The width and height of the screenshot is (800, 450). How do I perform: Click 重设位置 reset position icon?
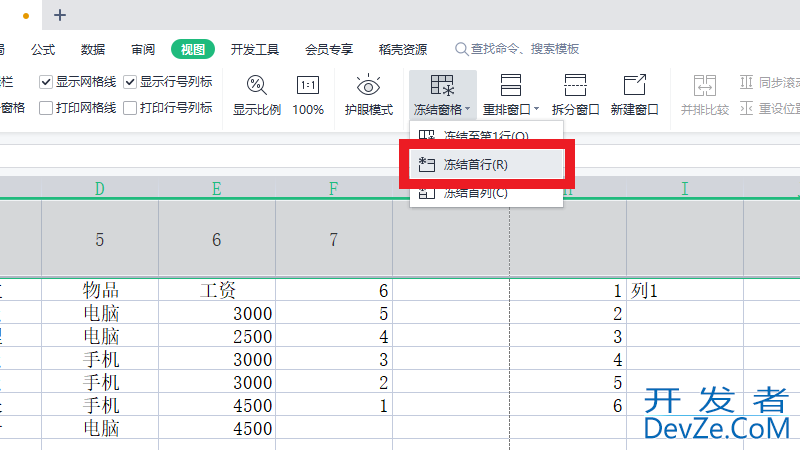(x=746, y=108)
